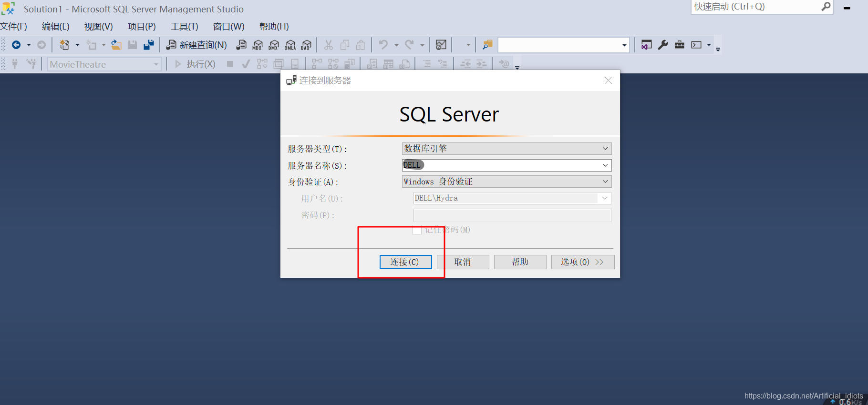The image size is (868, 405).
Task: Click the Cut scissors icon
Action: [329, 45]
